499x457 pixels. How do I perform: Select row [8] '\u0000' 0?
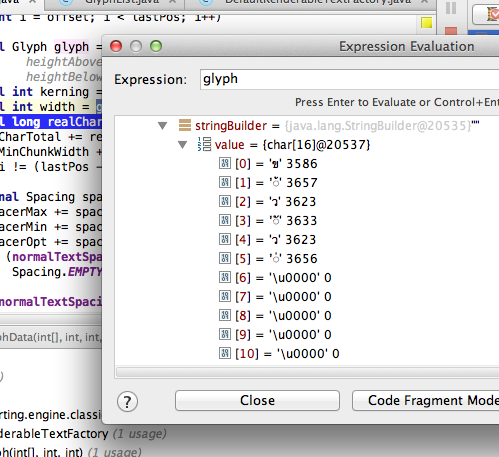click(275, 316)
